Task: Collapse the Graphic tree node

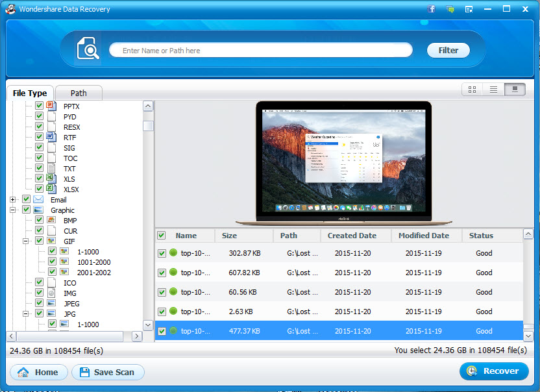Action: [x=13, y=210]
